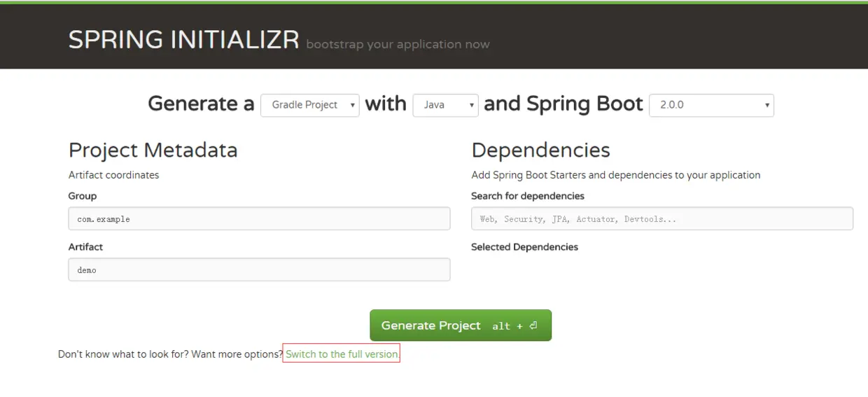Click the Generate Project button

click(461, 326)
